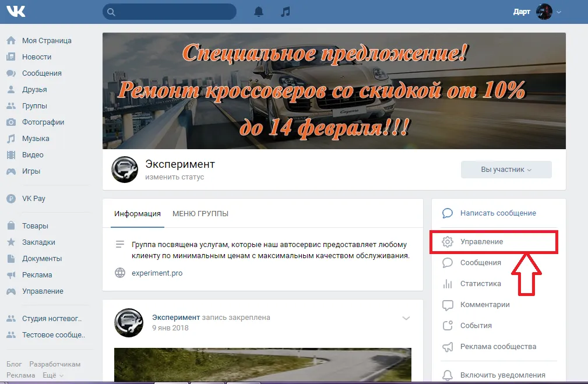The image size is (588, 384).
Task: Click the Товары bag icon
Action: [x=11, y=226]
